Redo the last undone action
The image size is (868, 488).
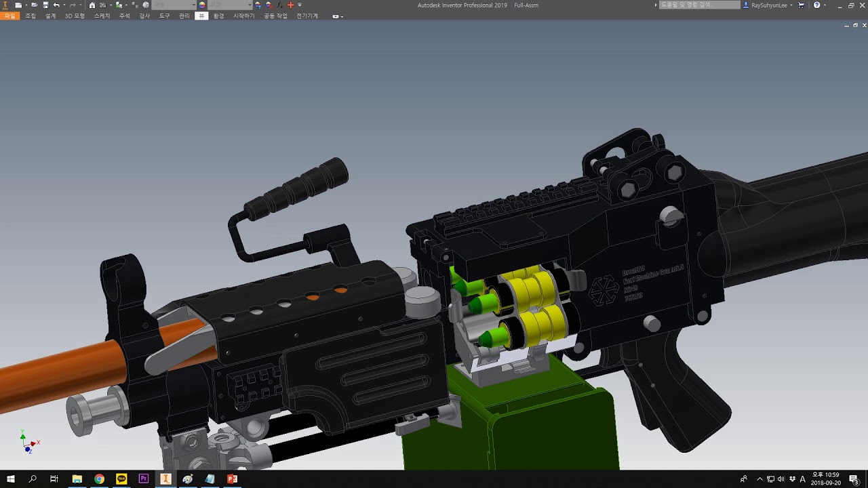(x=73, y=5)
